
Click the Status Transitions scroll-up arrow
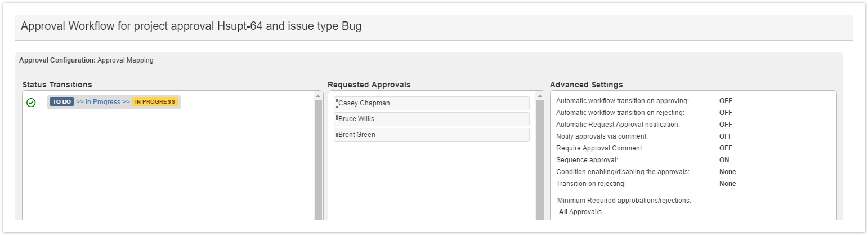(x=319, y=96)
